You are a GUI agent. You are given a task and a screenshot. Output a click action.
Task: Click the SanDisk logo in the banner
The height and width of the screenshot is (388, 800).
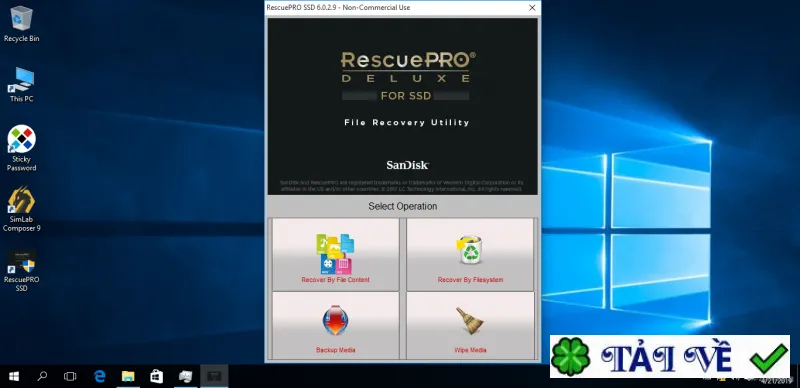407,165
